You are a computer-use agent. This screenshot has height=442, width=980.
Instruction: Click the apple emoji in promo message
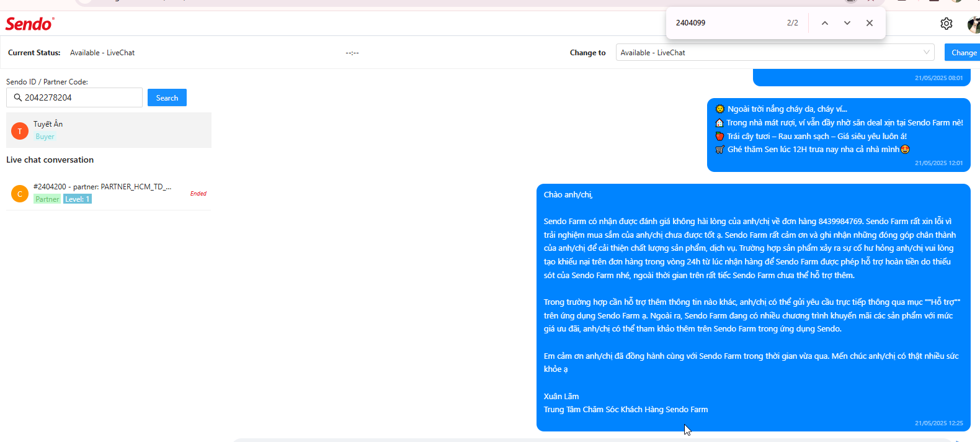[x=719, y=136]
